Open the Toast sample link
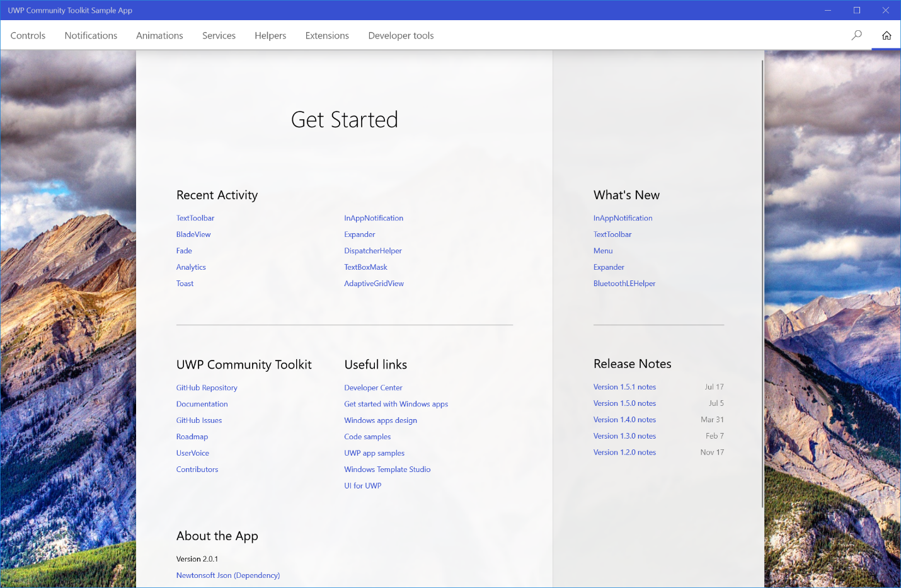Image resolution: width=901 pixels, height=588 pixels. (185, 284)
